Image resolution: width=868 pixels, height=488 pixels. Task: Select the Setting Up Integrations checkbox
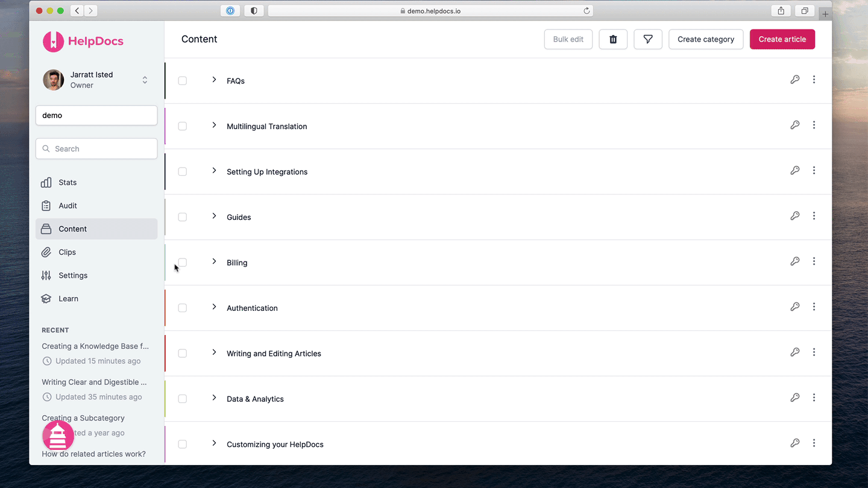182,172
